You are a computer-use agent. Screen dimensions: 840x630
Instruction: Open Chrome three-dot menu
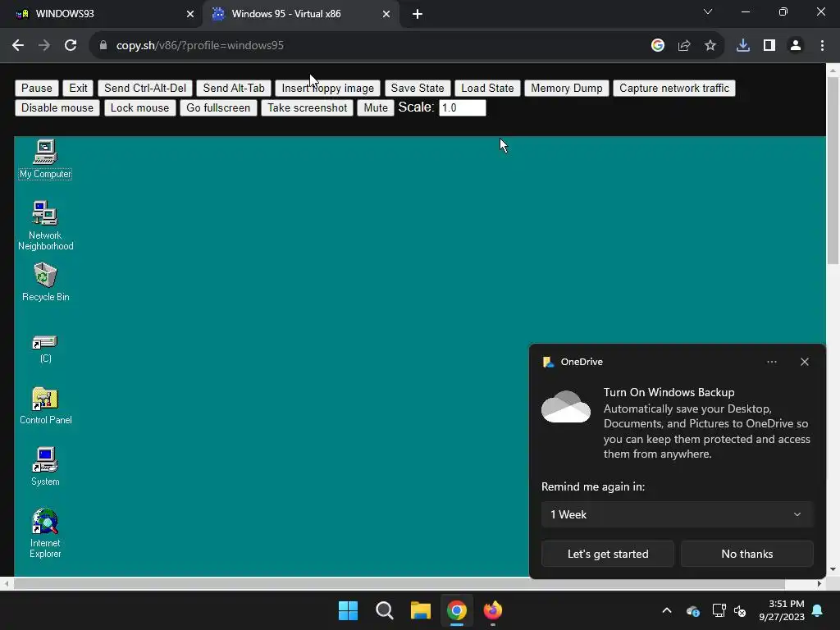point(822,46)
